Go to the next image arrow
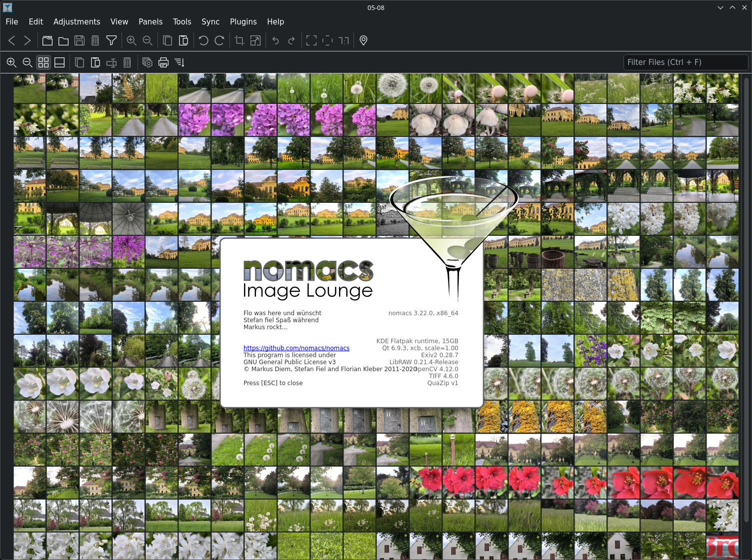 pos(27,40)
